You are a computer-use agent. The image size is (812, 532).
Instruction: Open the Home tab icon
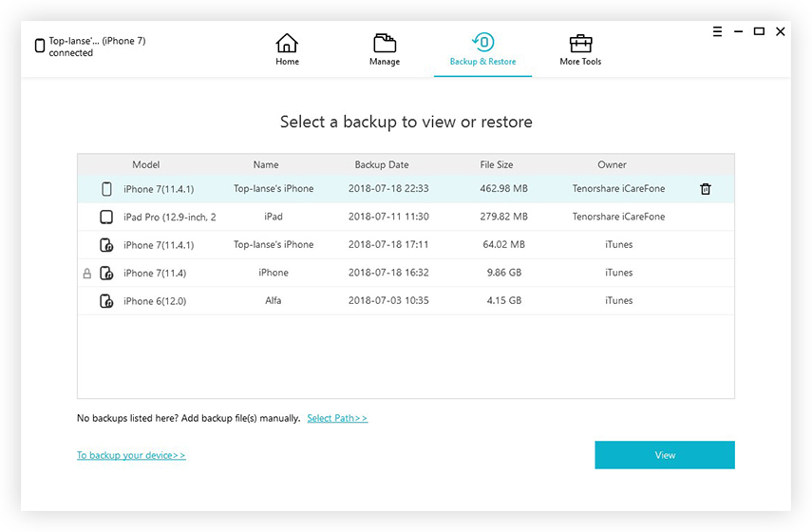(287, 43)
